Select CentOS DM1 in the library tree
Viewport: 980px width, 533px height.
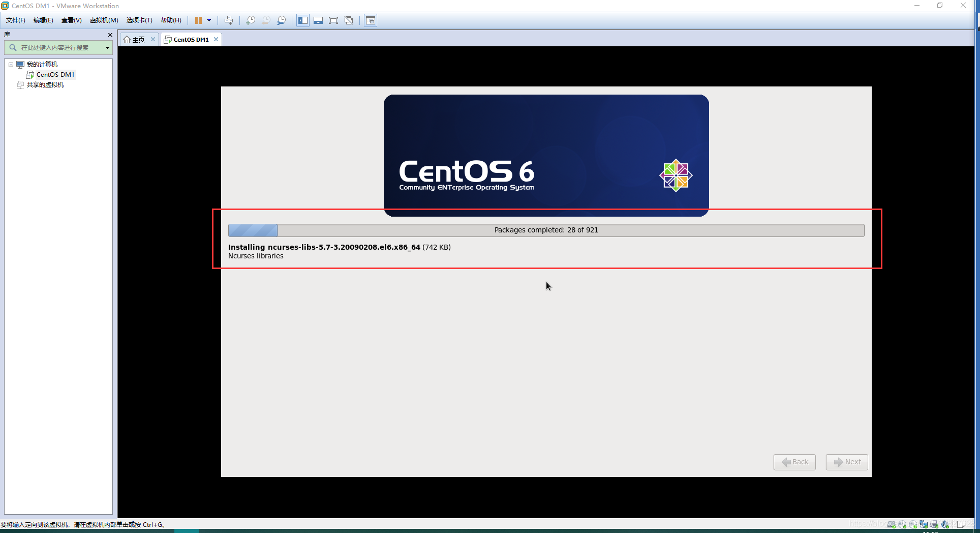click(55, 75)
